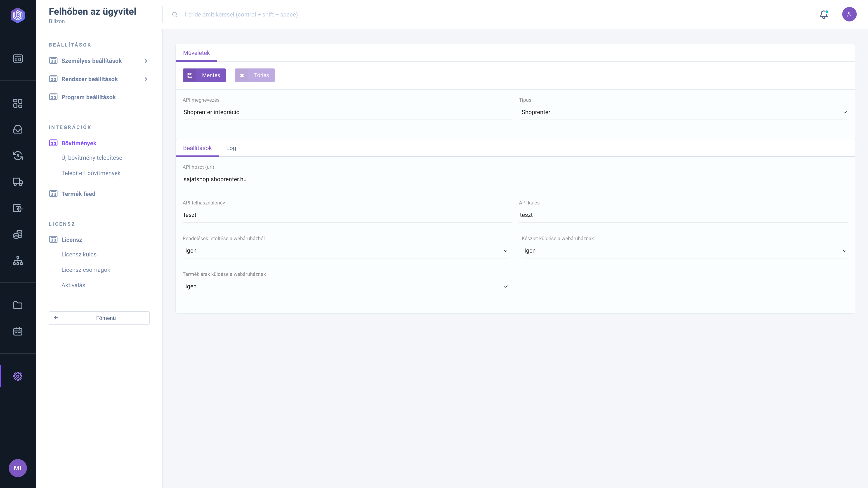Open Program beállítások menu item
Screen dimensions: 868x488
tap(88, 97)
